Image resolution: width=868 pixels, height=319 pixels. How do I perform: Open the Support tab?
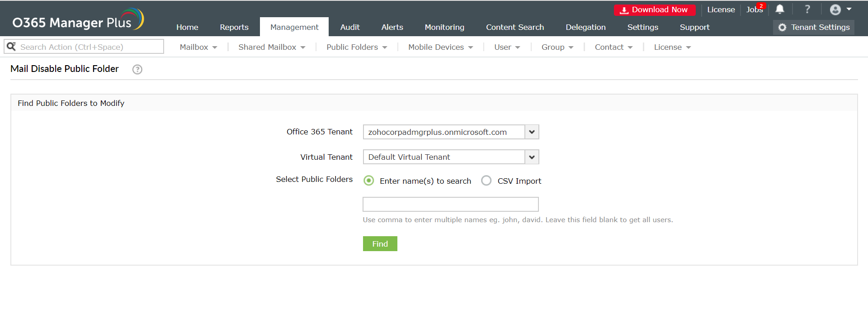[x=694, y=27]
